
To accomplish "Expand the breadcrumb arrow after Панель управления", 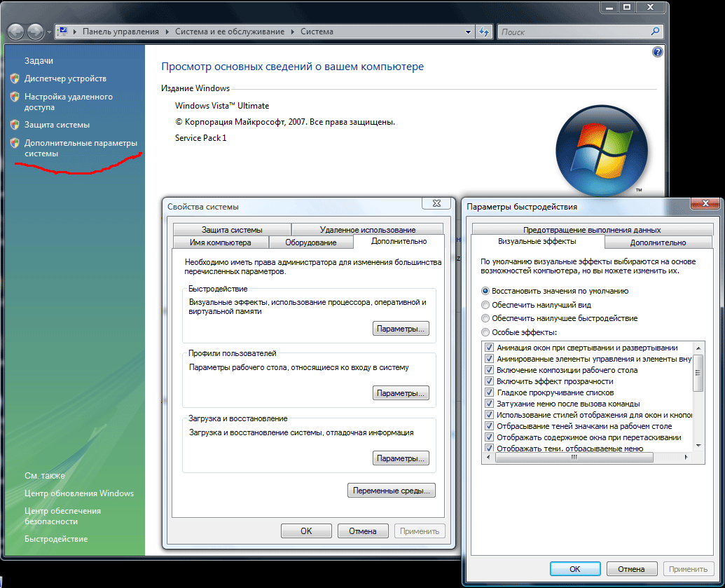I will (167, 32).
